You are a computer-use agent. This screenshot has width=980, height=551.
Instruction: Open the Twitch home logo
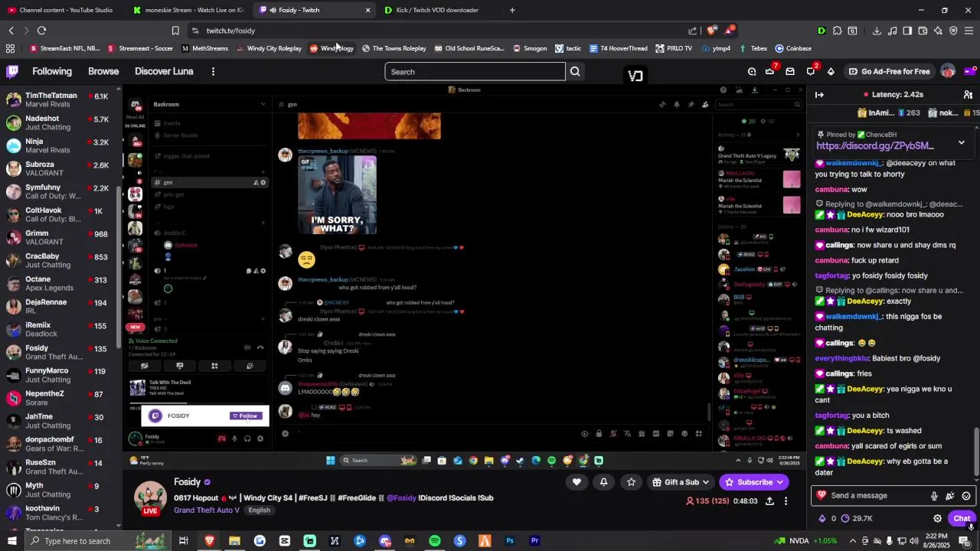pos(12,71)
